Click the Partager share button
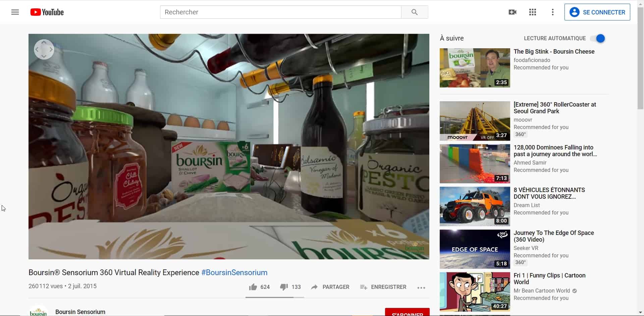The image size is (644, 316). tap(330, 287)
